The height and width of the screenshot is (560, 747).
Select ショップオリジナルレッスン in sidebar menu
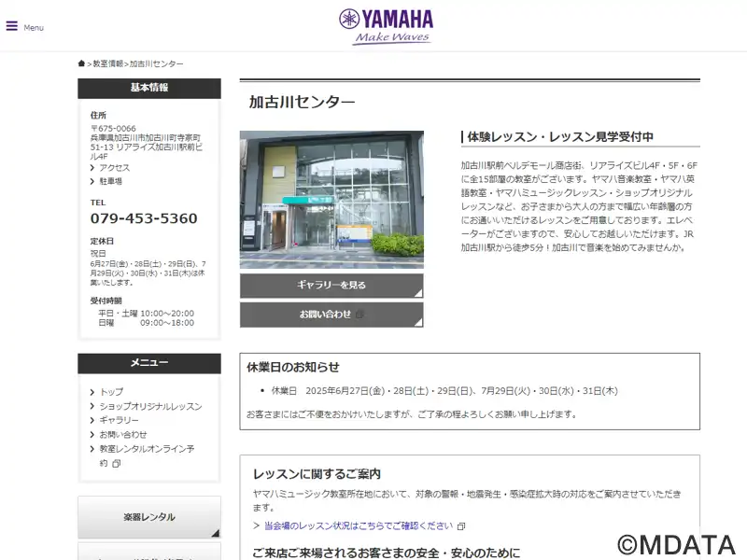point(150,406)
